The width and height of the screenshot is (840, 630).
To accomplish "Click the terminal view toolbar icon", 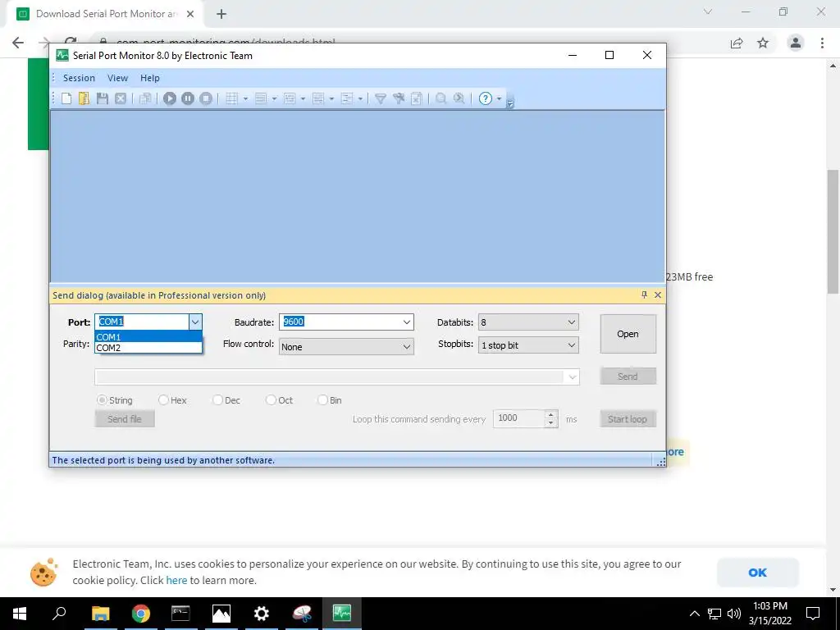I will (318, 98).
